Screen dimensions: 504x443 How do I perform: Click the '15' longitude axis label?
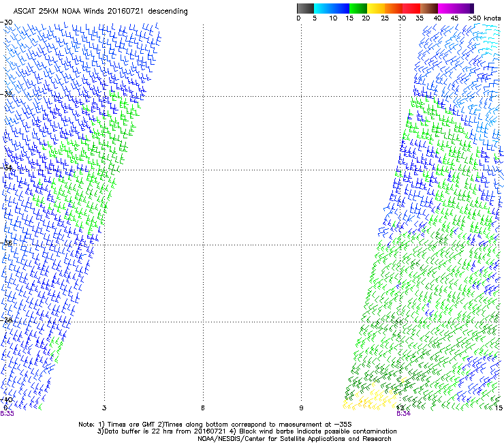(x=499, y=408)
